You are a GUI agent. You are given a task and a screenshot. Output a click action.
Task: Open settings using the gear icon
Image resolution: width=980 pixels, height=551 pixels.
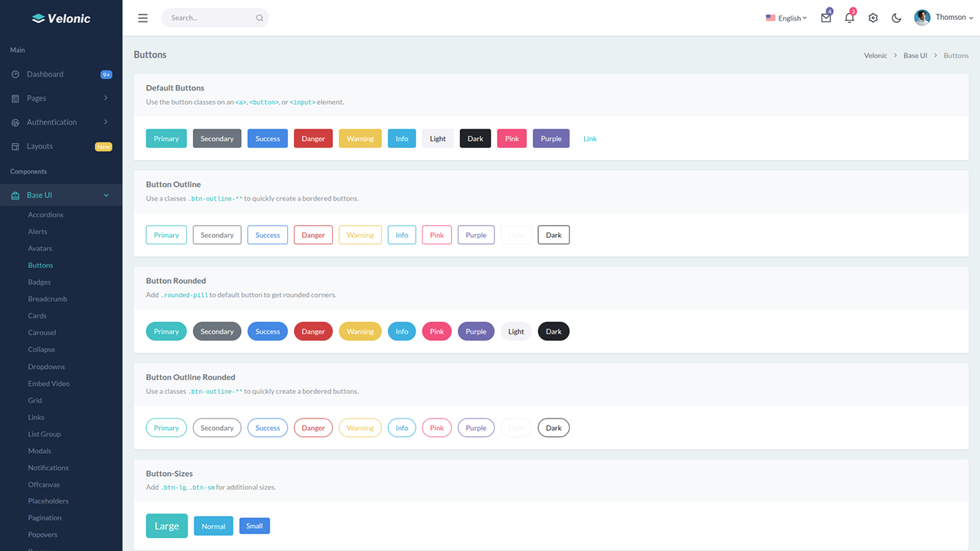pyautogui.click(x=873, y=18)
